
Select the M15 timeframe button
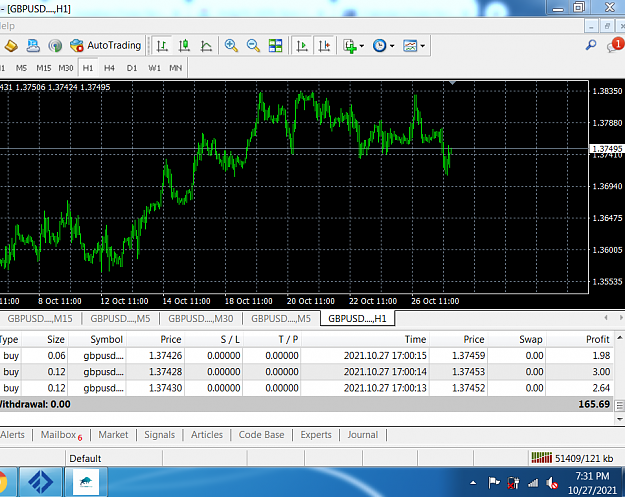click(x=44, y=68)
